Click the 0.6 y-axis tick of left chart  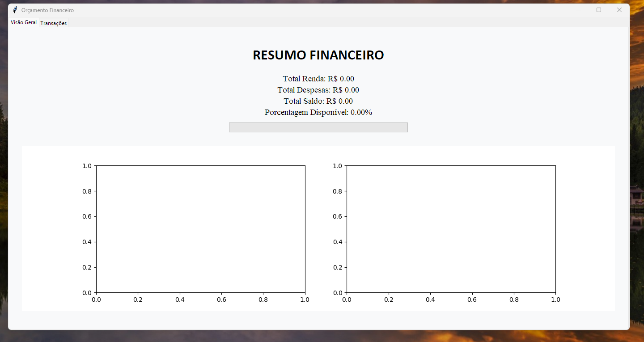coord(87,216)
